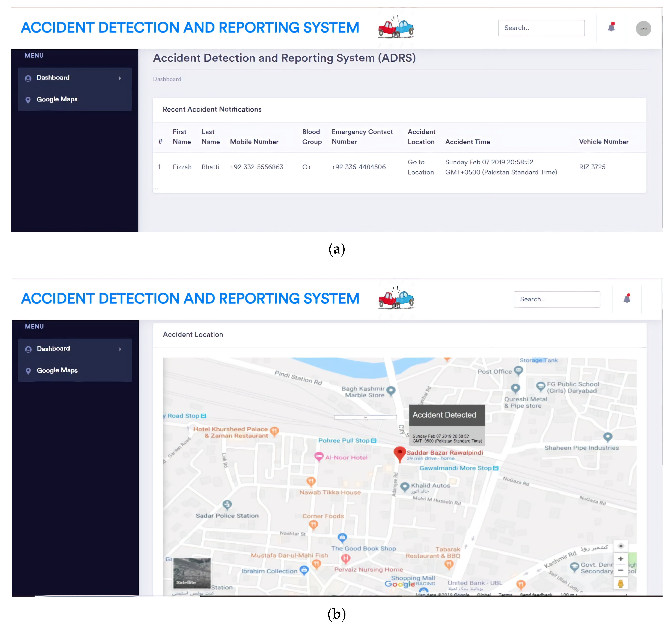This screenshot has height=625, width=672.
Task: Open Google Maps in lower sidebar menu
Action: [57, 370]
